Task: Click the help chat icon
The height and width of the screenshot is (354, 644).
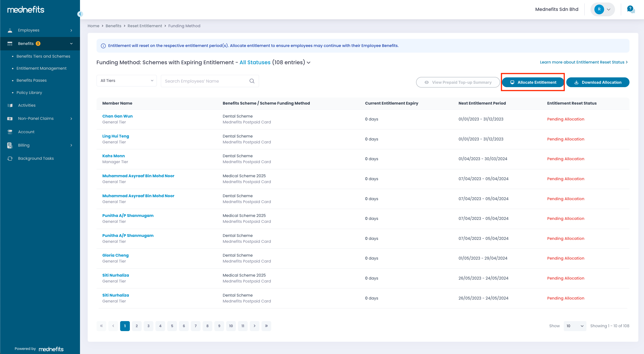Action: [x=630, y=10]
